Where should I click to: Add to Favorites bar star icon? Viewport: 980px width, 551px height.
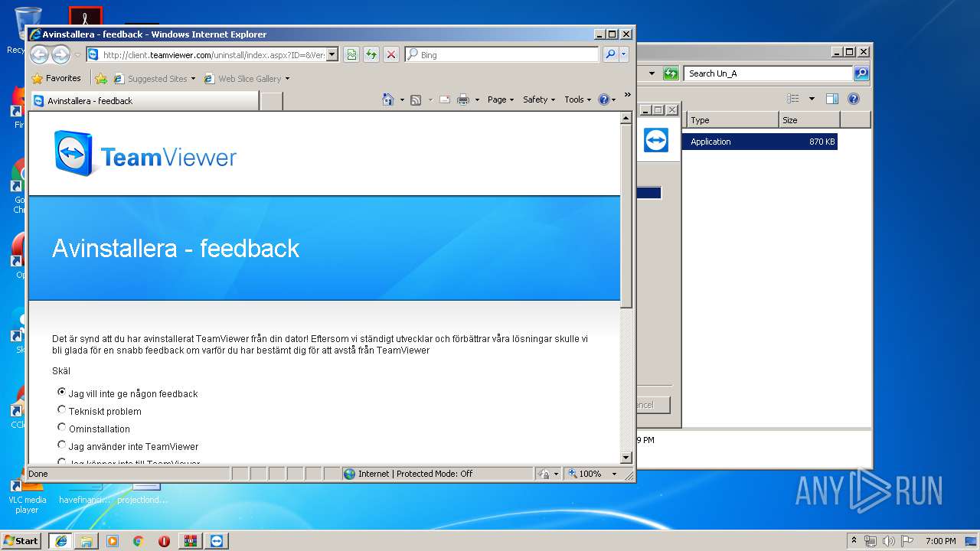(101, 78)
